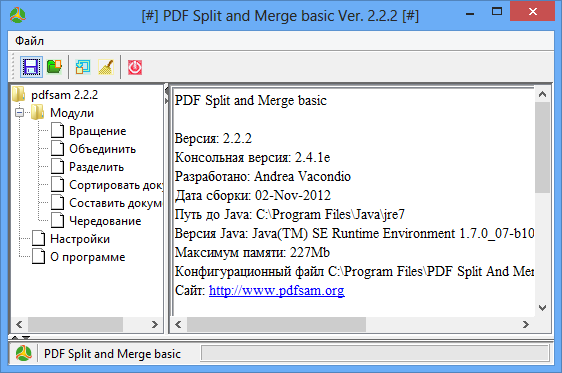This screenshot has width=562, height=373.
Task: Click the Консольная версия: 2.4.1e line
Action: click(x=252, y=157)
